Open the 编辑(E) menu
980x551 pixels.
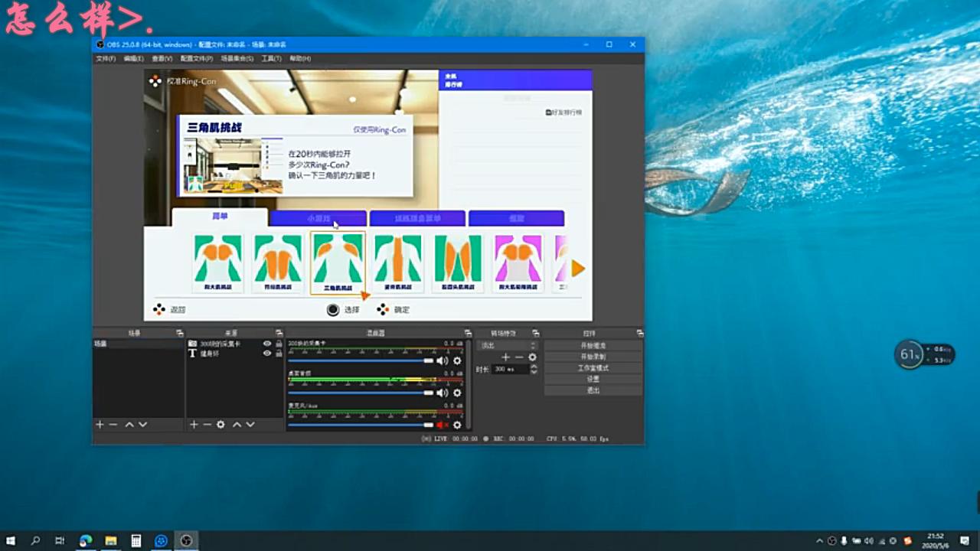coord(134,59)
